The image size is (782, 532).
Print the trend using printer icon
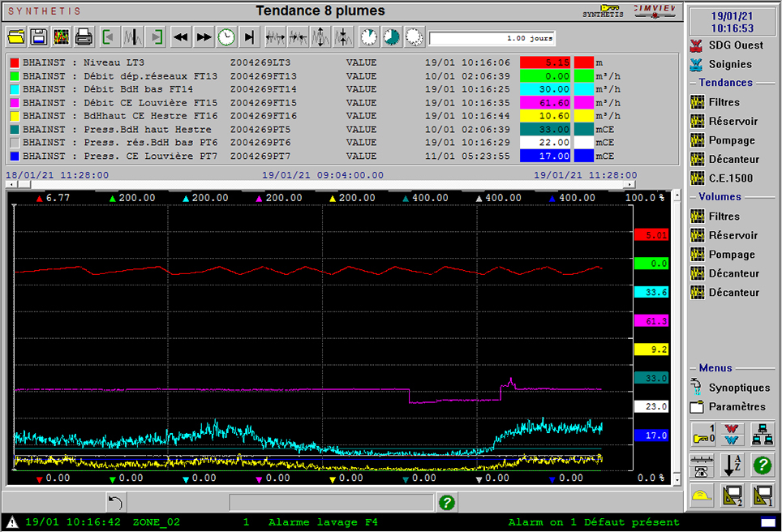(x=84, y=36)
